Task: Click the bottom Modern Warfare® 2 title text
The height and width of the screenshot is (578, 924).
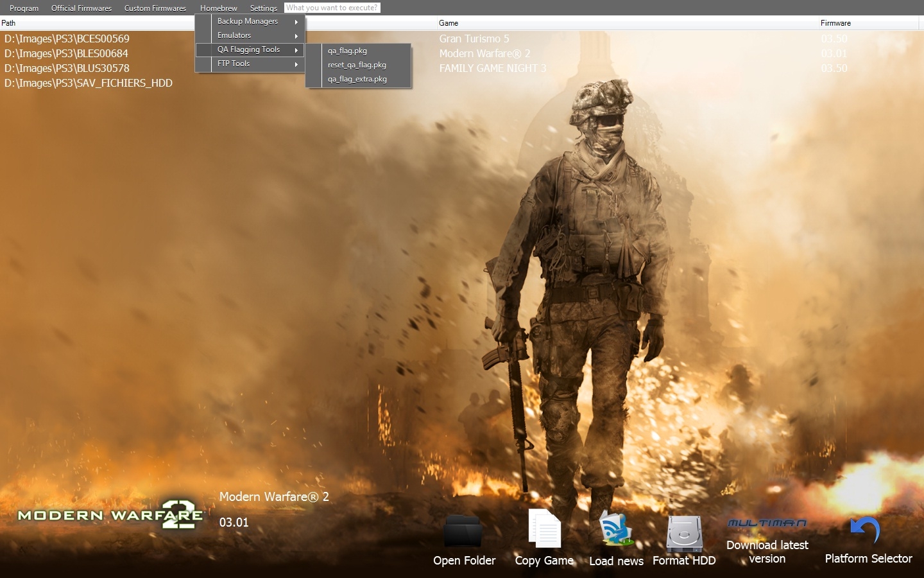Action: 274,496
